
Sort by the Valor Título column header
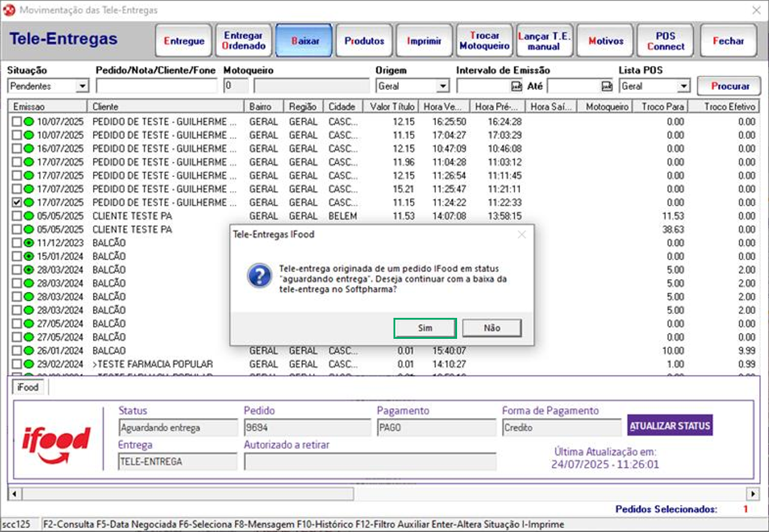coord(390,107)
